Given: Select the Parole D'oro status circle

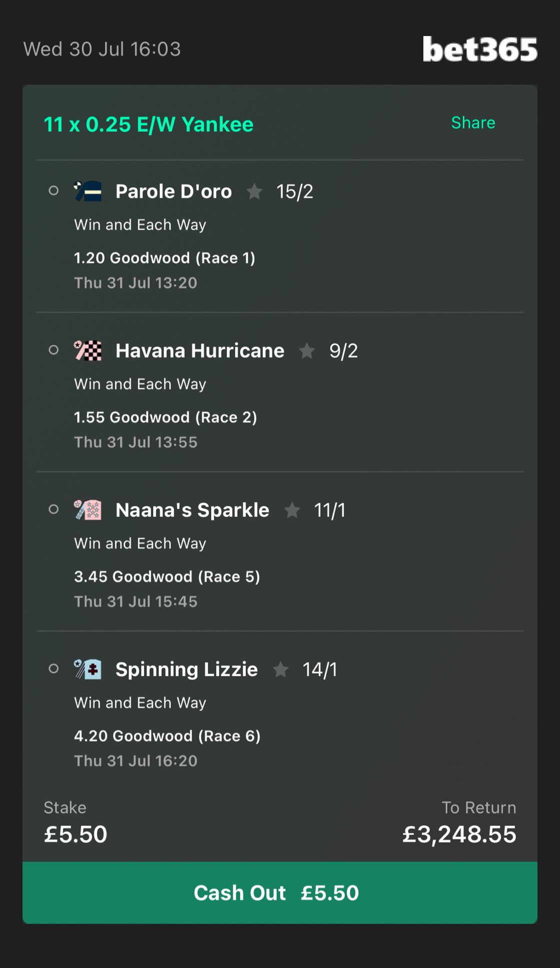Looking at the screenshot, I should pos(54,191).
